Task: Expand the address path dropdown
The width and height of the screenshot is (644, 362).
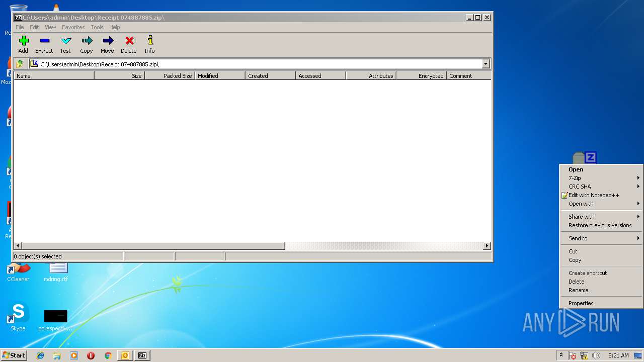Action: tap(486, 64)
